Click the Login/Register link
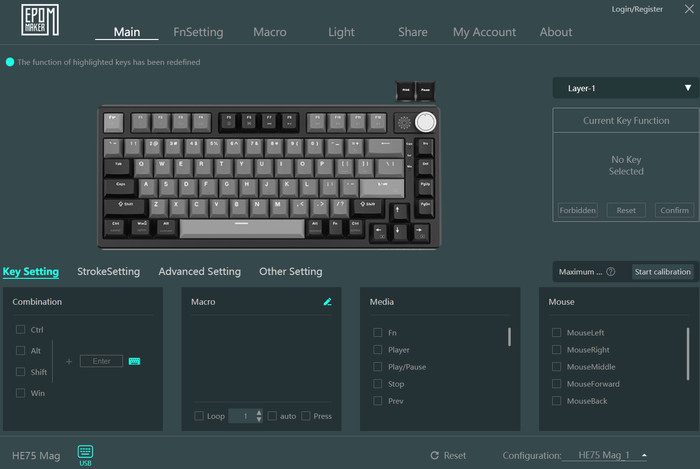700x469 pixels. (x=637, y=9)
